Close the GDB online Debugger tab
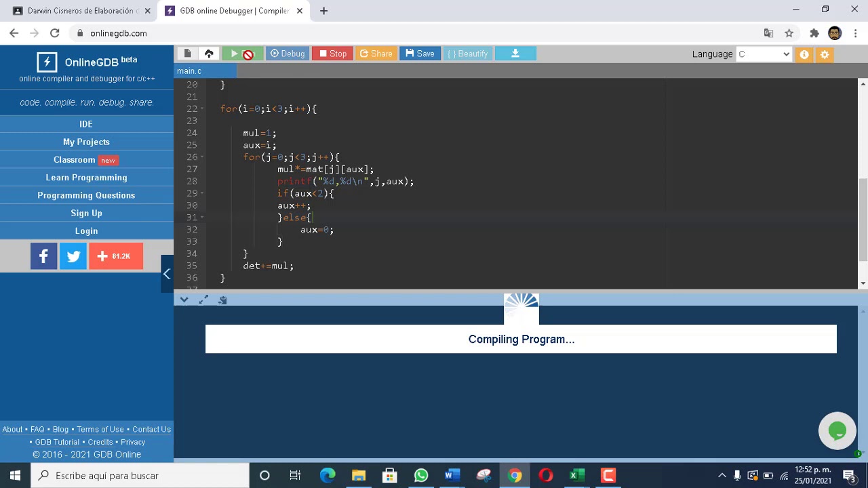Screen dimensions: 868x488 tap(299, 11)
